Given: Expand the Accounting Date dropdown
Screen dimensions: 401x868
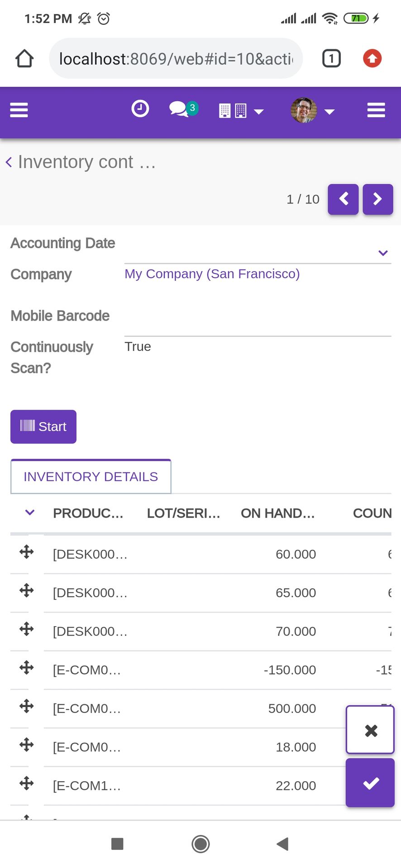Looking at the screenshot, I should 383,253.
